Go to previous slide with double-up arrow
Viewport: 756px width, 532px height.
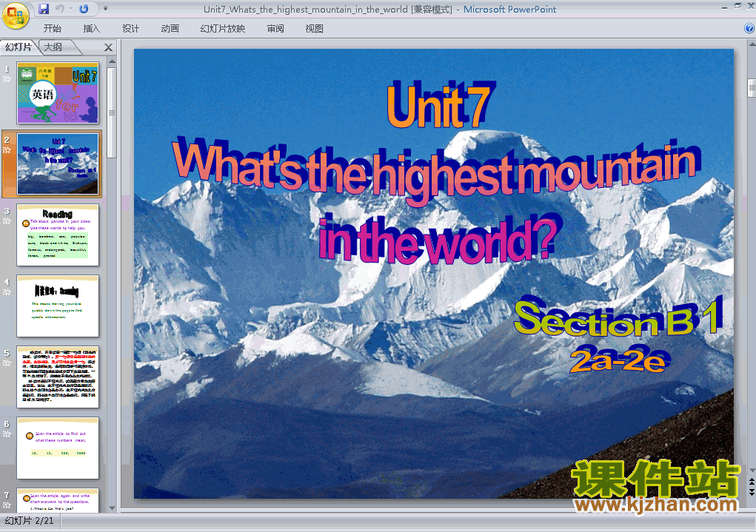click(x=752, y=482)
